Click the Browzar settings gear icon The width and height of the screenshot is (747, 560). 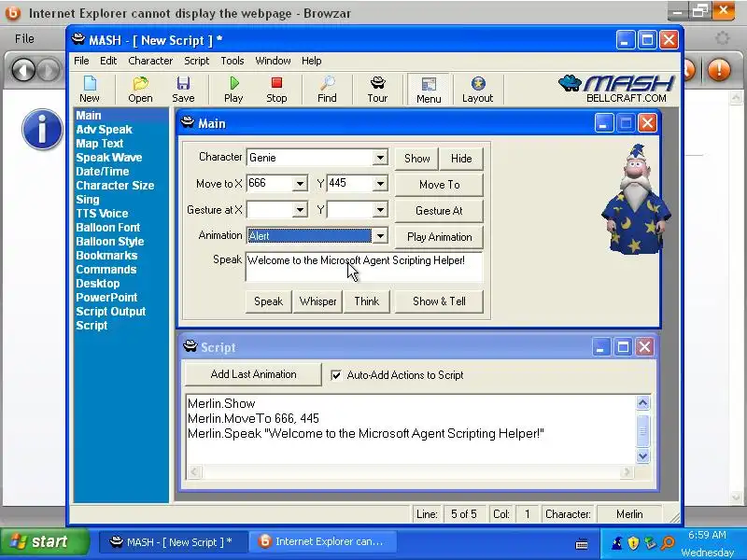click(x=723, y=38)
